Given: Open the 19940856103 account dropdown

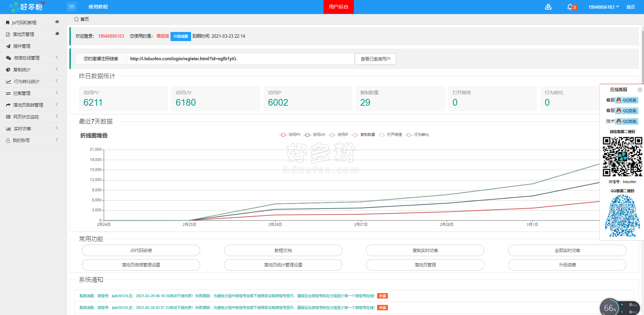Looking at the screenshot, I should 604,7.
